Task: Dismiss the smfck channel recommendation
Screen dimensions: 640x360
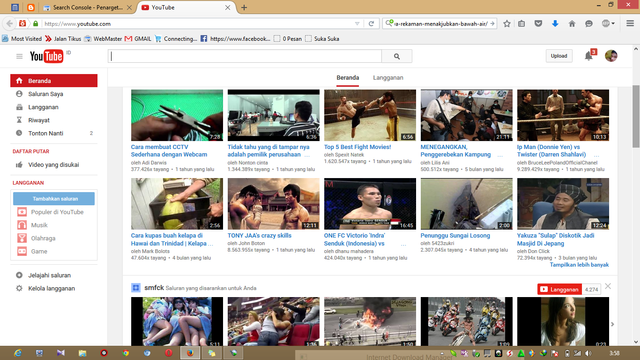Action: click(608, 286)
